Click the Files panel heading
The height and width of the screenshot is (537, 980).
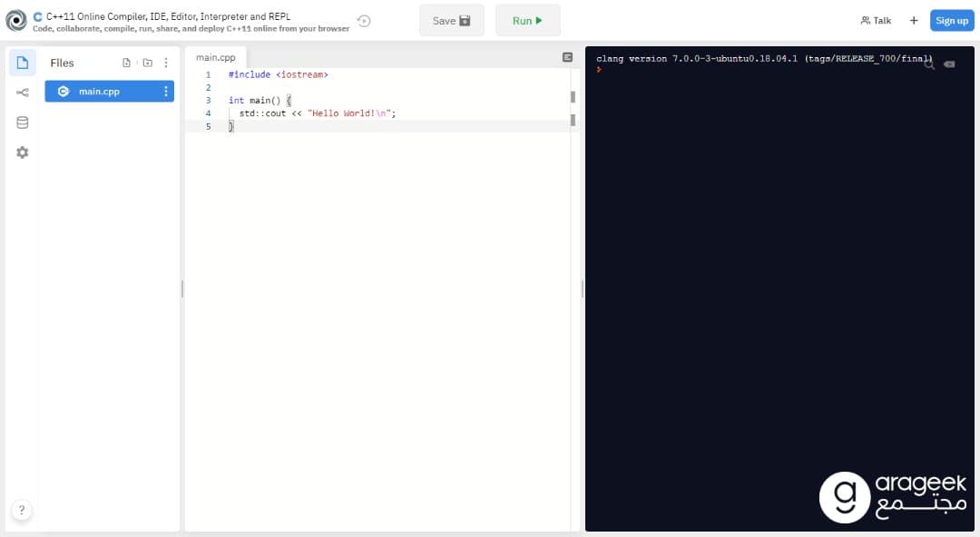click(x=62, y=63)
